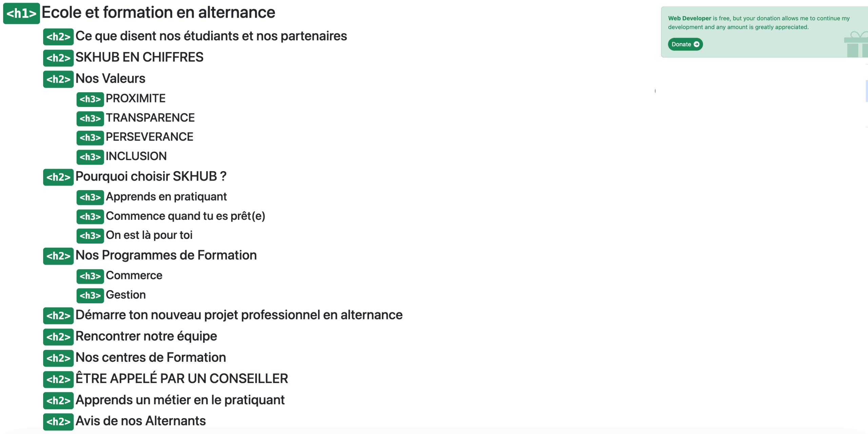868x434 pixels.
Task: Click the Ce que disent nos étudiants heading
Action: [x=211, y=36]
